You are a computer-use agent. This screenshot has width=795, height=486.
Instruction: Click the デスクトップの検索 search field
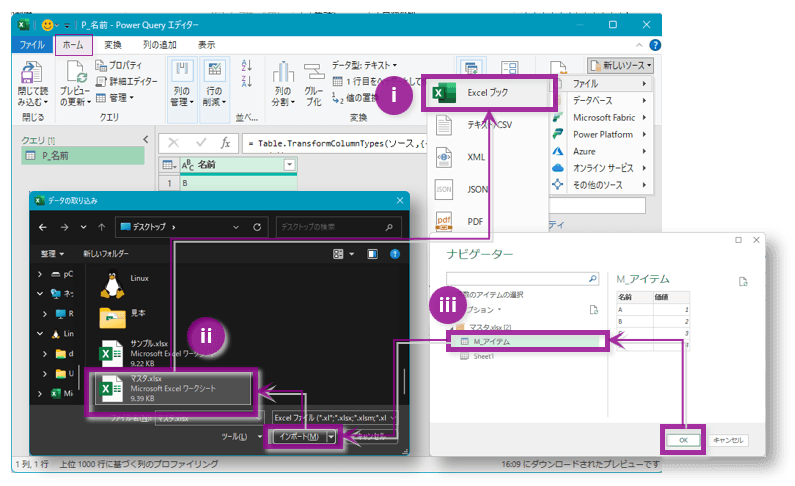click(x=335, y=227)
